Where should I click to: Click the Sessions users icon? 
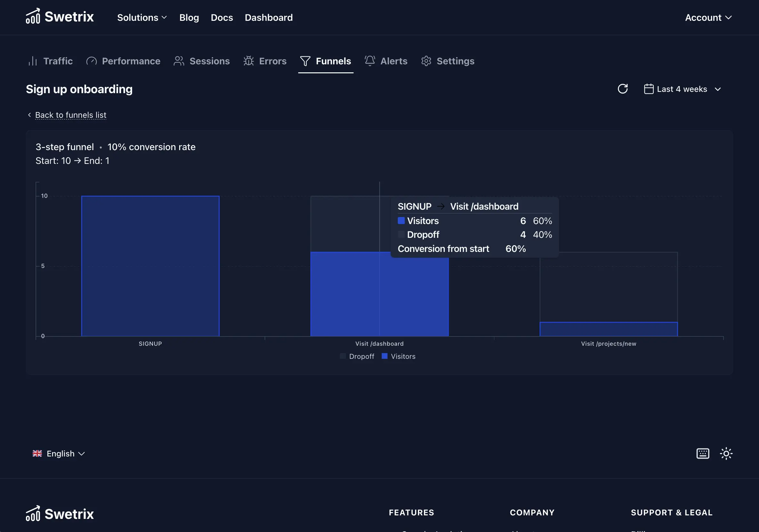pyautogui.click(x=179, y=61)
